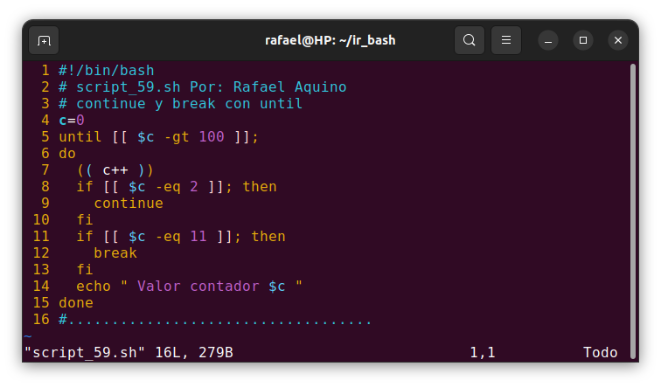Screen dimensions: 661x387
Task: Click the "script_59.sh" status line text
Action: [85, 352]
